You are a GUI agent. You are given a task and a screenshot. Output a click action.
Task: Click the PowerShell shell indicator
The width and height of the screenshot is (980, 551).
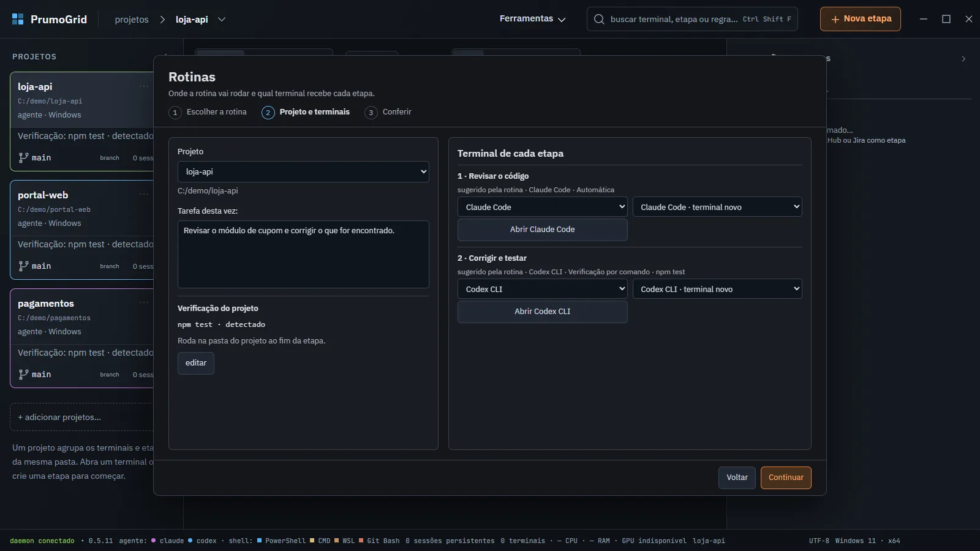click(x=281, y=541)
